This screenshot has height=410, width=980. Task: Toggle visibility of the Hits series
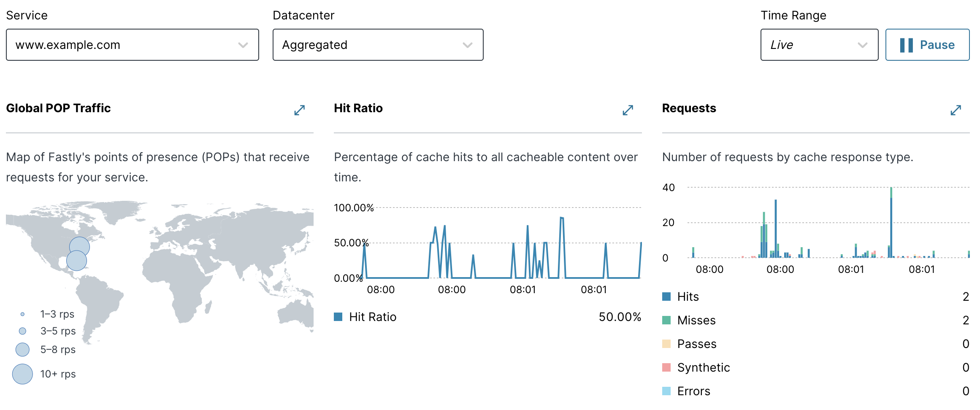[x=688, y=297]
